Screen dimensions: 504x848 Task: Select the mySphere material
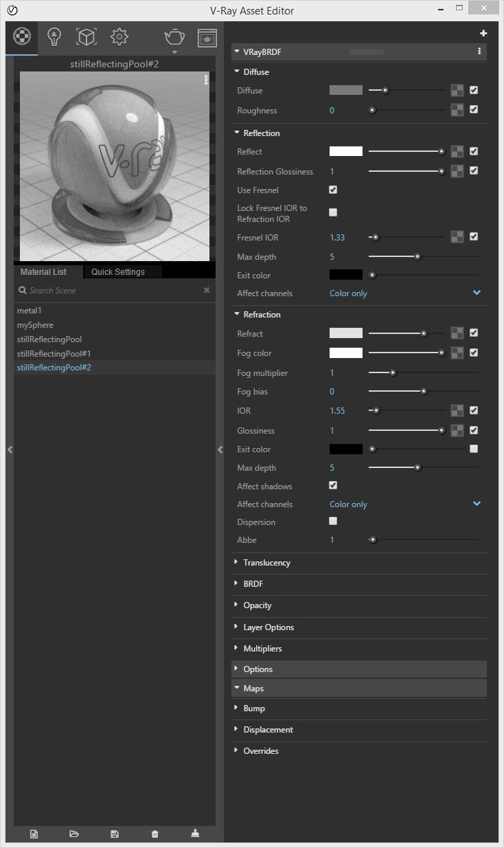115,325
